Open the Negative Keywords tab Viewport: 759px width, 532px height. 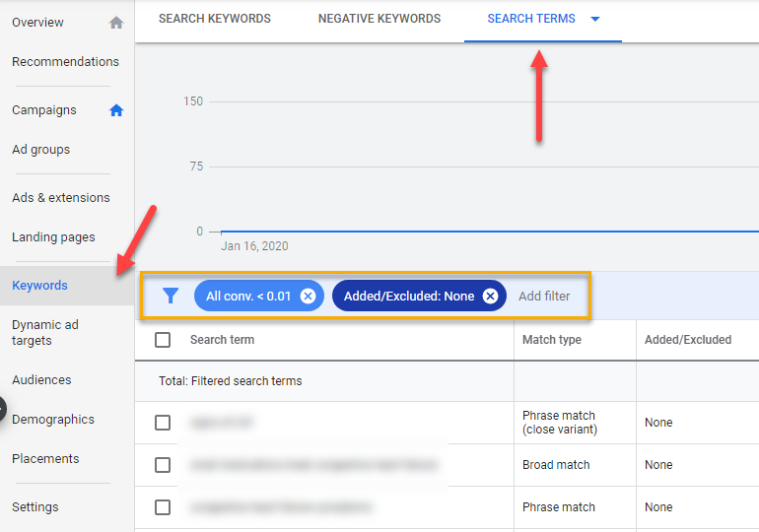click(379, 19)
